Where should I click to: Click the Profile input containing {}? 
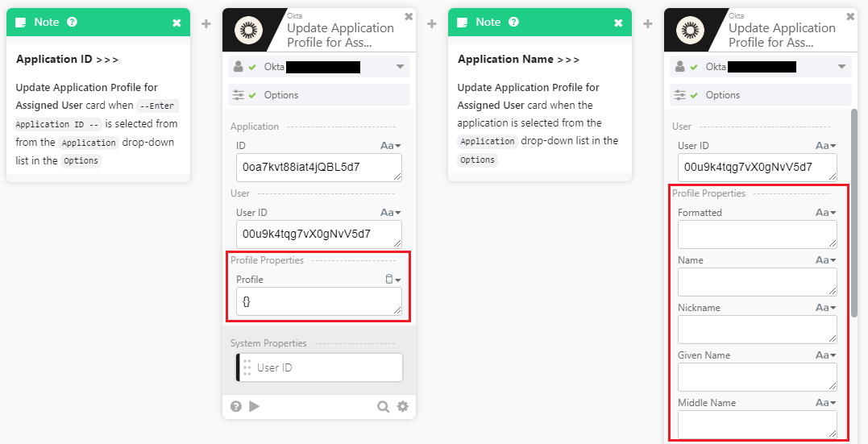click(318, 301)
